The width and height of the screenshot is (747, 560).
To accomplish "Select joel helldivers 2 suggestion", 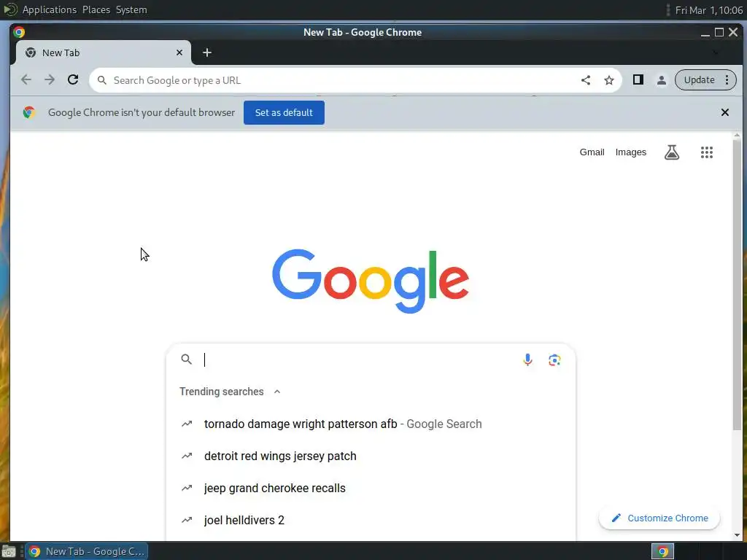I will [x=371, y=520].
